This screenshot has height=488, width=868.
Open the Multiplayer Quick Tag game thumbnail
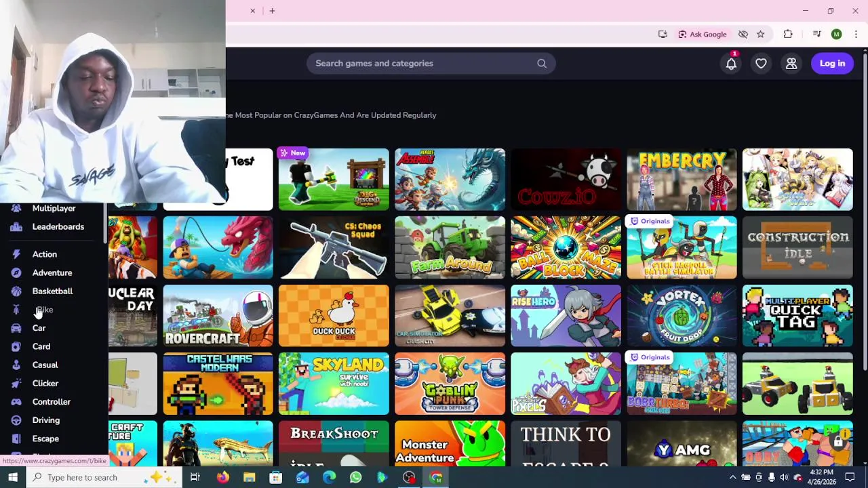797,316
